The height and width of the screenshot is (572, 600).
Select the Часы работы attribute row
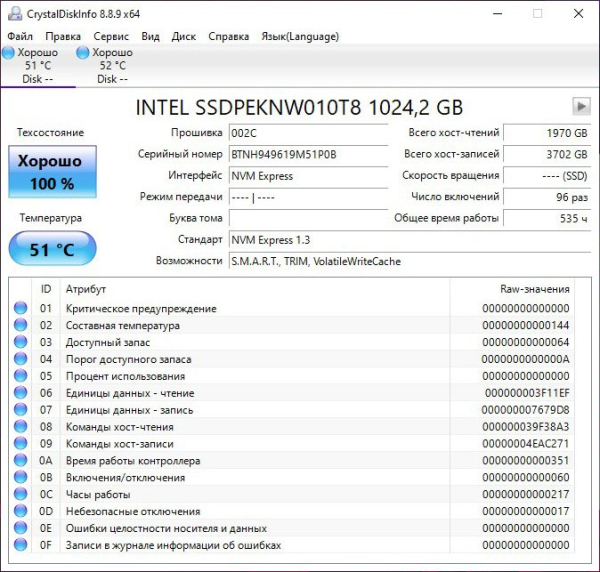coord(292,494)
